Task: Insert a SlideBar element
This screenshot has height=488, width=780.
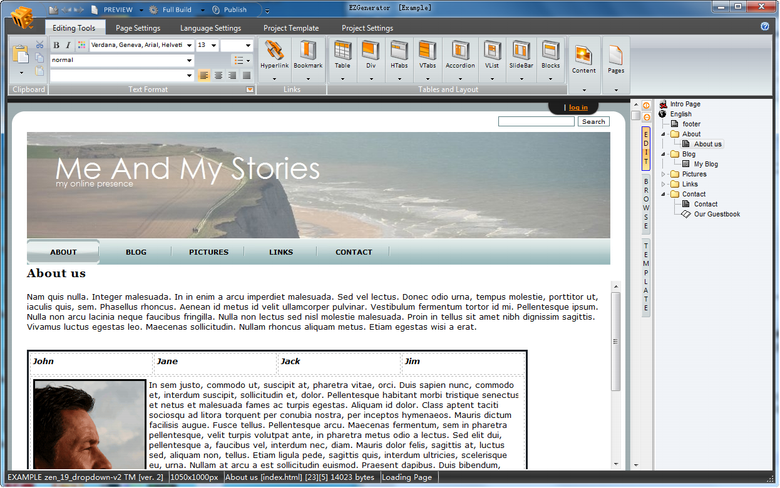Action: (521, 55)
